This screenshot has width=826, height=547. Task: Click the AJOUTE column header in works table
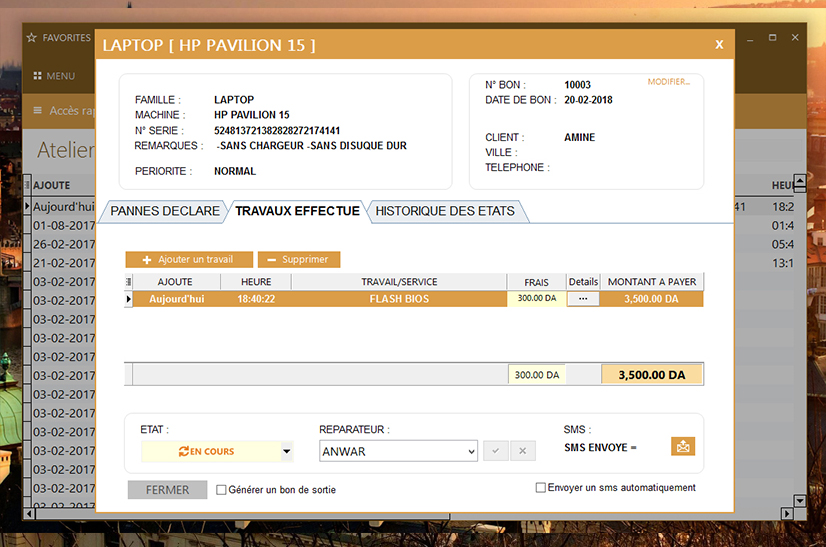pyautogui.click(x=175, y=282)
